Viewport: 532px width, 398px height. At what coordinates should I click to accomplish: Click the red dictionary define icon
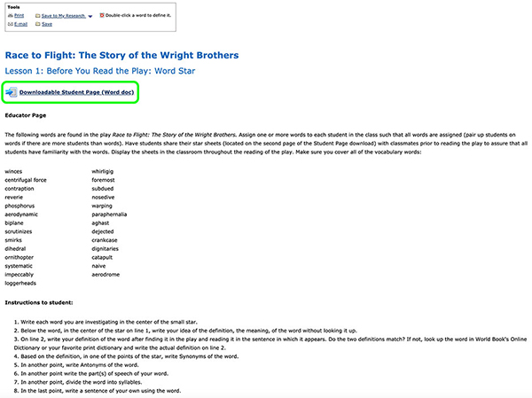(x=101, y=15)
